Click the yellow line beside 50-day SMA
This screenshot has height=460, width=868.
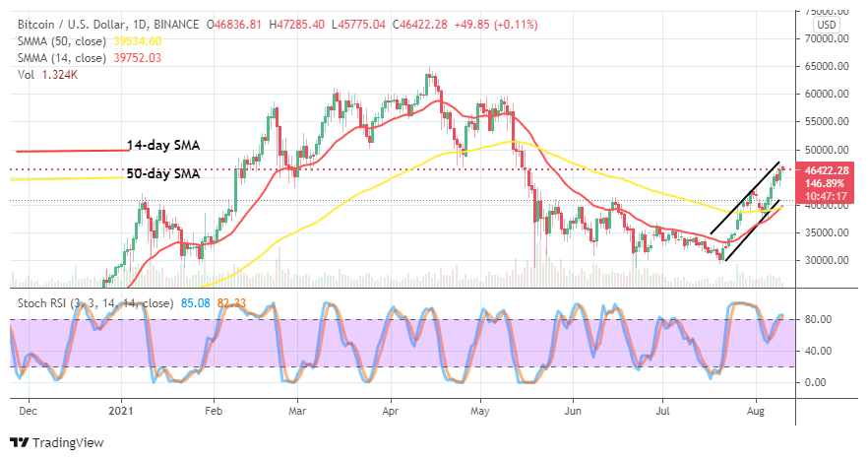[69, 177]
